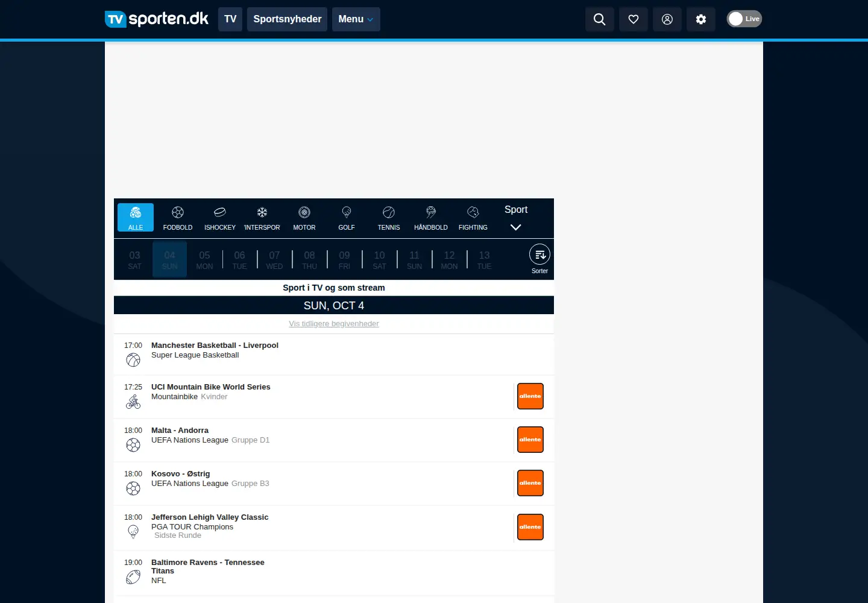Select date tab 12 MON
This screenshot has width=868, height=603.
[x=449, y=260]
